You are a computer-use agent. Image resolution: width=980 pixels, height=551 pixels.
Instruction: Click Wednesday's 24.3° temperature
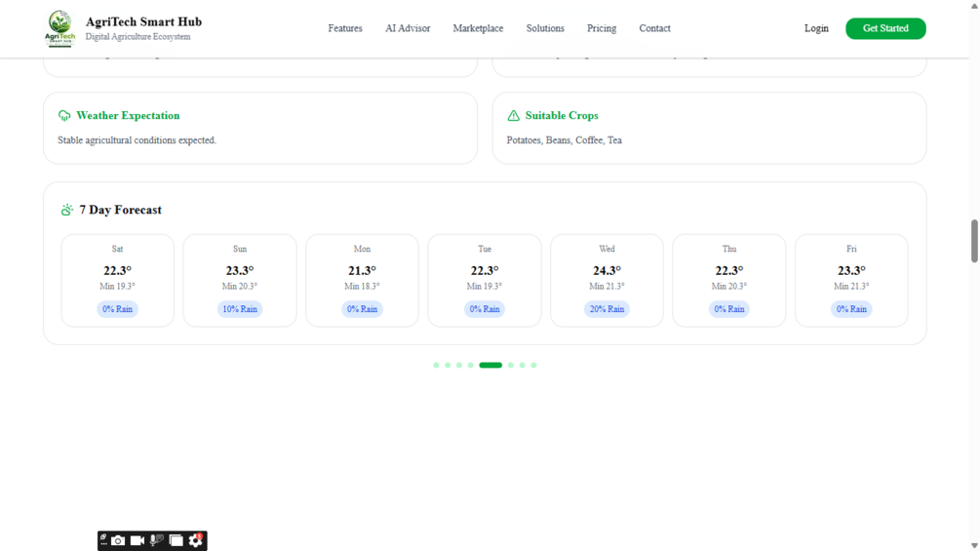coord(607,270)
